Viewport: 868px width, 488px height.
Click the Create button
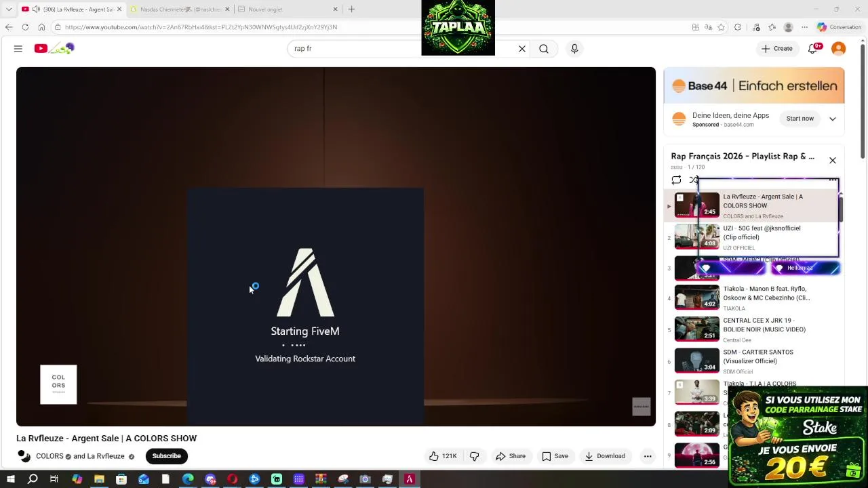point(777,49)
